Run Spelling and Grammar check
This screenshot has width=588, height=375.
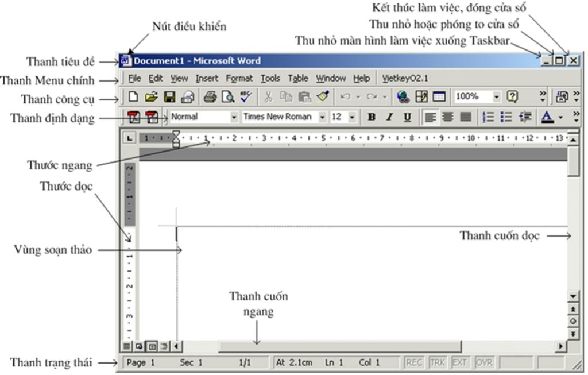(246, 96)
